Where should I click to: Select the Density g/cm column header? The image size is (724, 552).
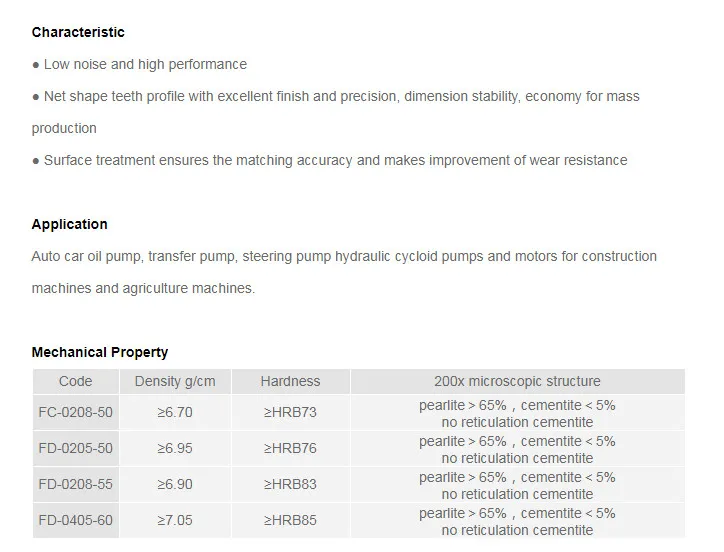[175, 381]
